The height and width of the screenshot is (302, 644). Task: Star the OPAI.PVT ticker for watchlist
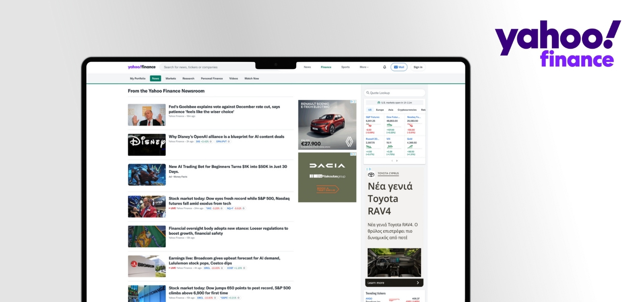tap(229, 141)
